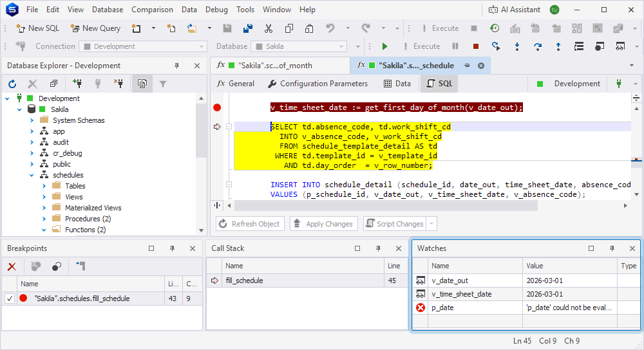Click Go to Source Code icon in Breakpoints
The image size is (644, 350).
click(x=80, y=266)
